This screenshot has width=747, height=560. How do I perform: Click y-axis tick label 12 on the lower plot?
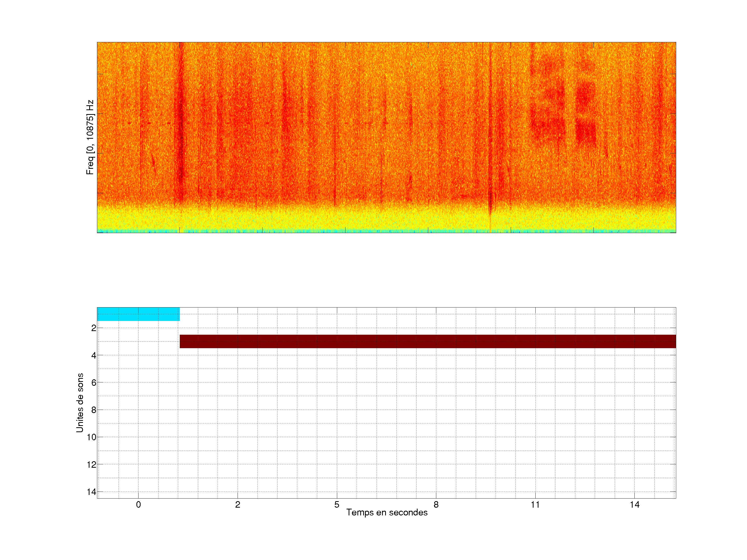[92, 465]
